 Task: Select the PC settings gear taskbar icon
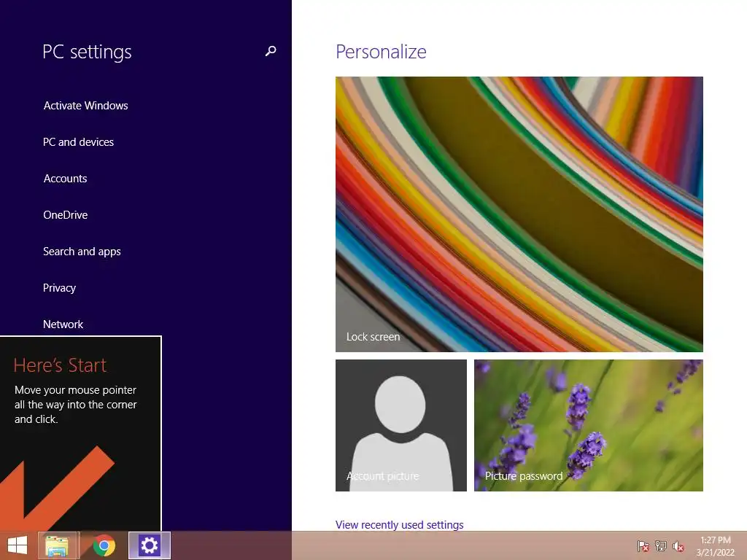pos(149,545)
